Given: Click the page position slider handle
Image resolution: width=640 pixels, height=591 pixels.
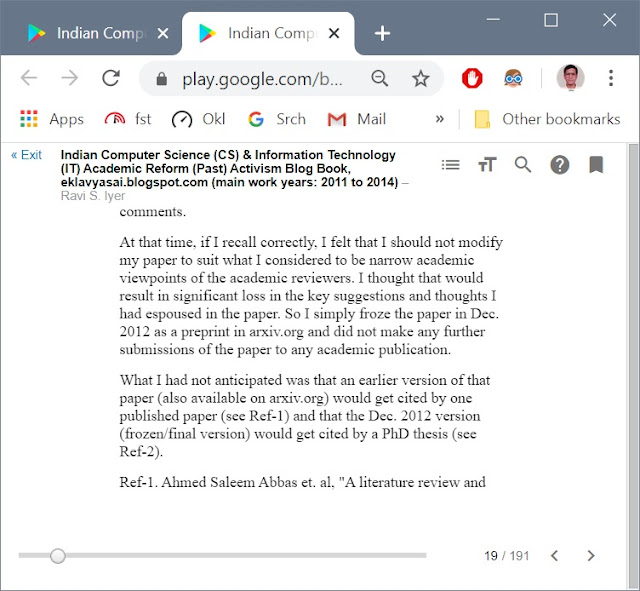Looking at the screenshot, I should click(x=58, y=555).
